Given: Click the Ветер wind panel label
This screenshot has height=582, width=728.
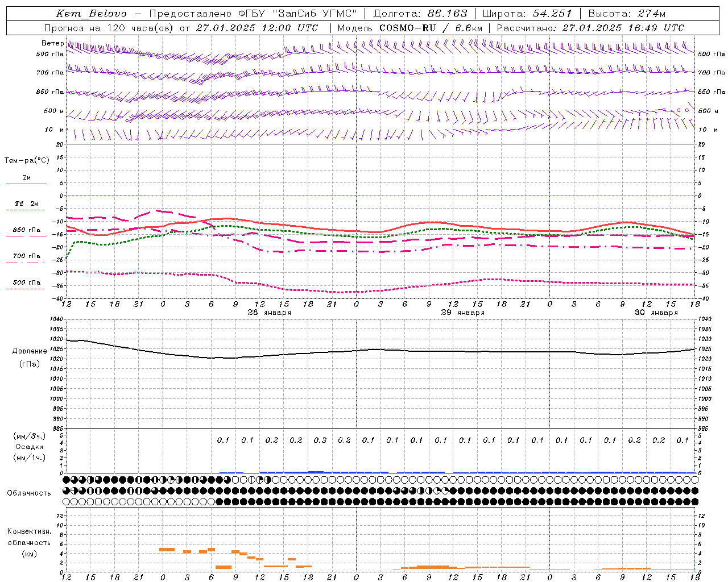Looking at the screenshot, I should pyautogui.click(x=52, y=43).
